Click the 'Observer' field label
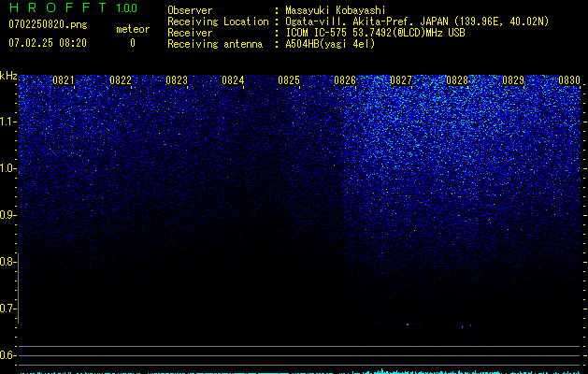The image size is (588, 374). [x=190, y=10]
